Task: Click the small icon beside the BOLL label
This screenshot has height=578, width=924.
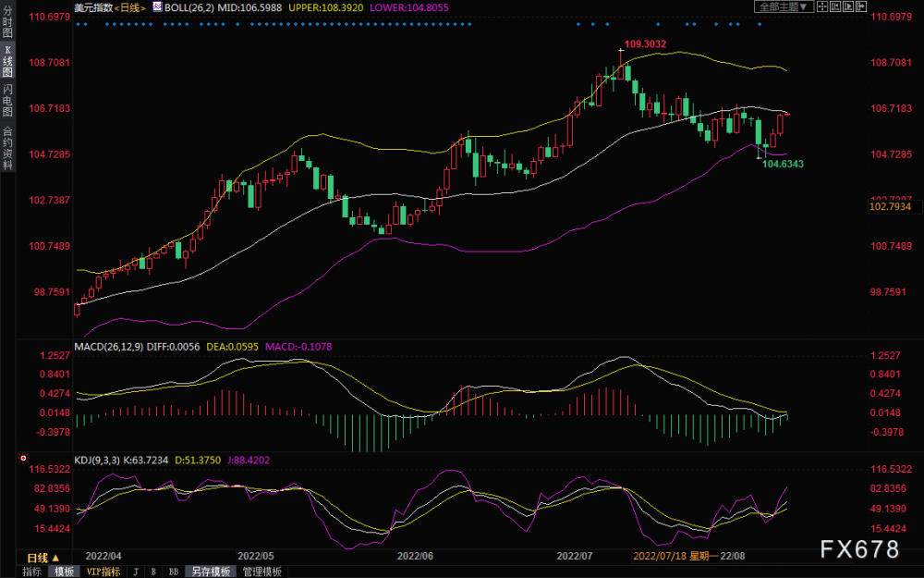Action: (x=157, y=7)
